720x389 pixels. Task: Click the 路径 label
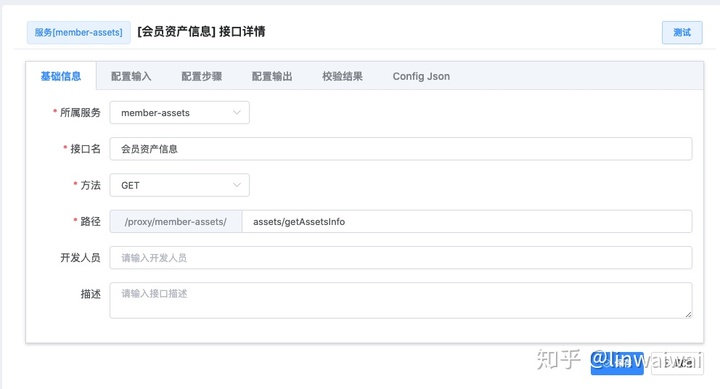pyautogui.click(x=90, y=221)
